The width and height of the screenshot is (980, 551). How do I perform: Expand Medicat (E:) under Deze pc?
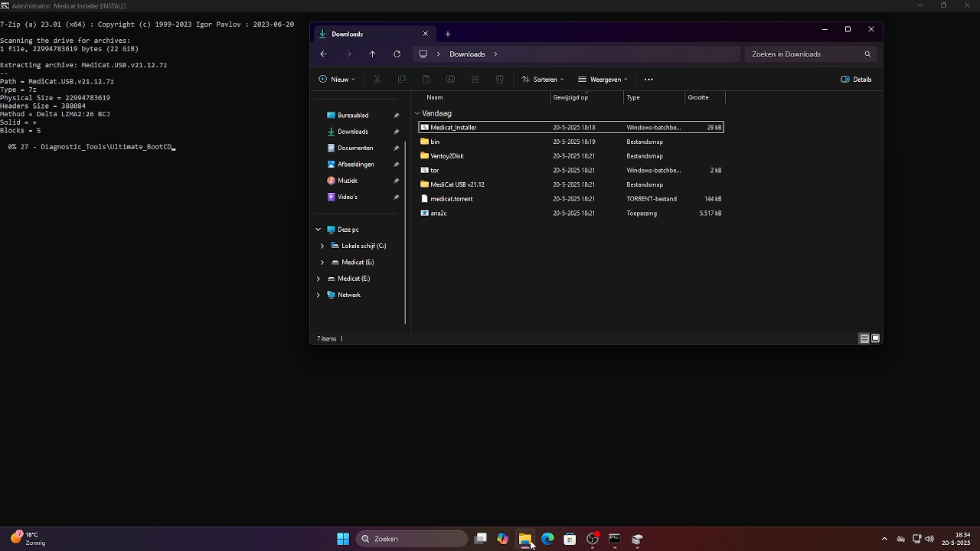[322, 262]
